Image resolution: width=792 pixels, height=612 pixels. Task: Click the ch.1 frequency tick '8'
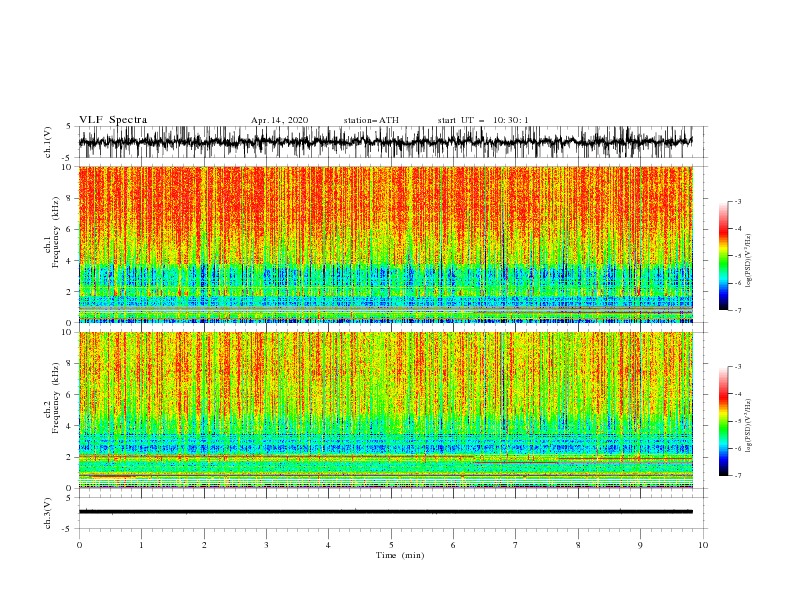tap(69, 198)
